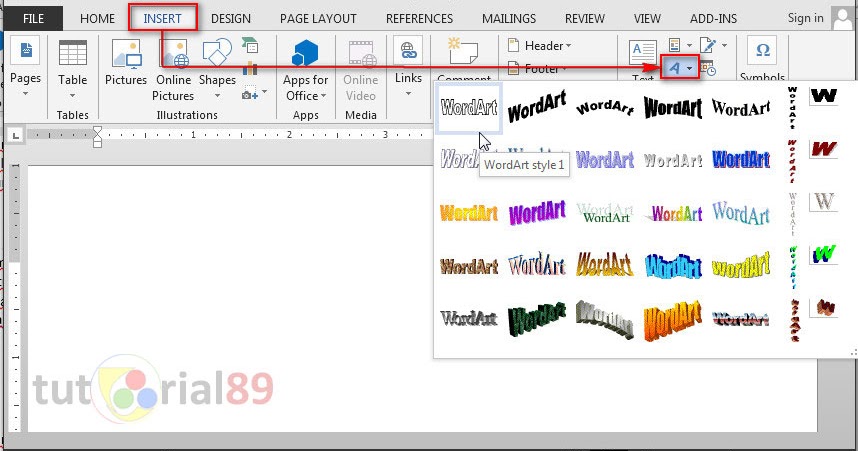
Task: Insert Date and Time
Action: tap(708, 69)
